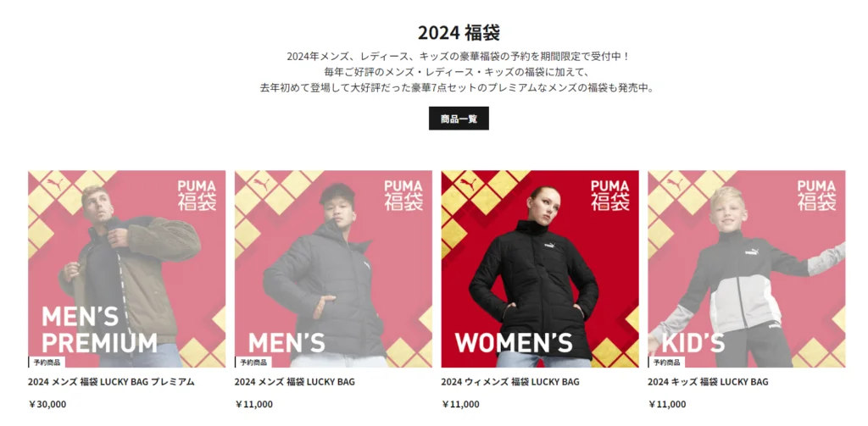This screenshot has height=426, width=868.
Task: Click the 2024 福袋 section heading
Action: [459, 33]
